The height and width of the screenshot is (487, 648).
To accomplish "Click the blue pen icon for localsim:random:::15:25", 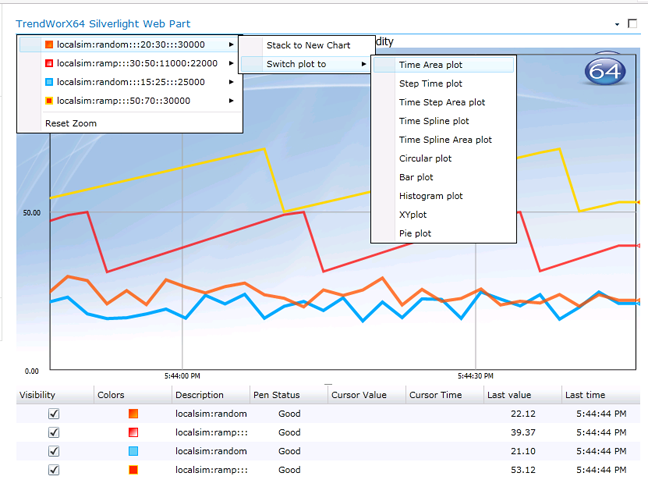I will click(x=49, y=82).
